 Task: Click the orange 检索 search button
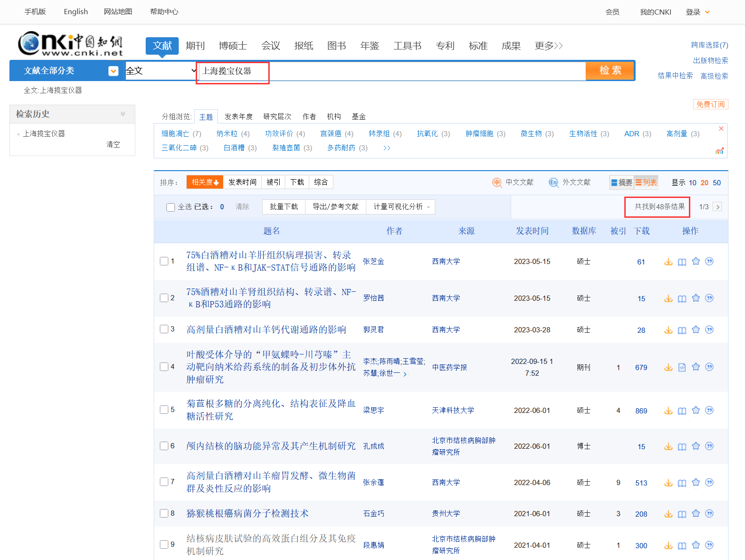610,71
